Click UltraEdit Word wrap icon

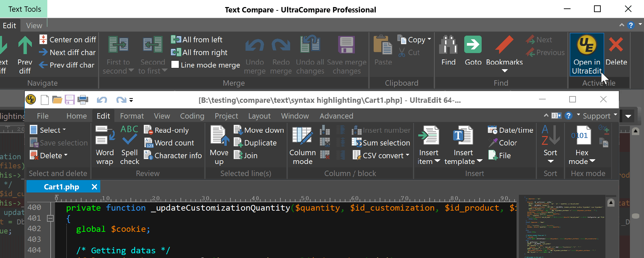[105, 136]
